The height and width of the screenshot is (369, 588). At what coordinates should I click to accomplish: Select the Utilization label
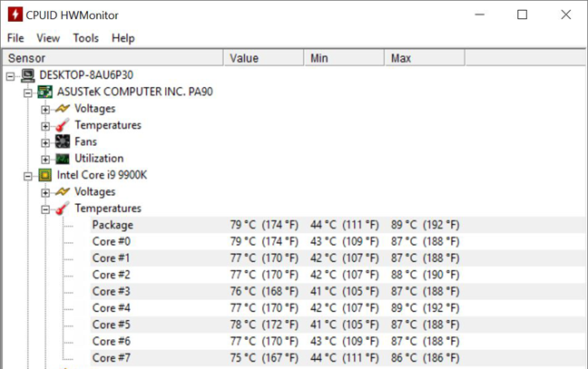[99, 158]
